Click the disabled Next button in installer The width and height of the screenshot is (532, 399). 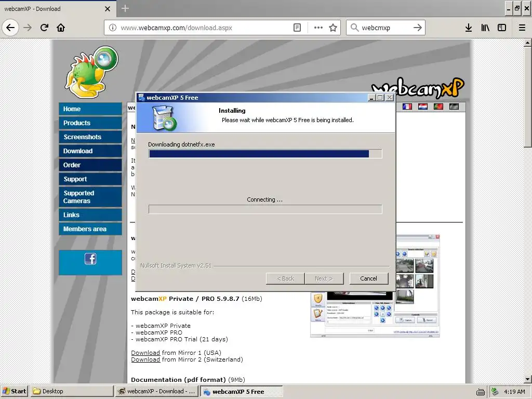point(324,278)
